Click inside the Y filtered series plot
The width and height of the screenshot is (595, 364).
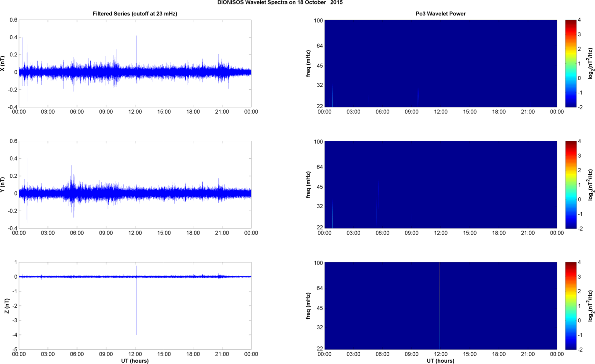(135, 185)
